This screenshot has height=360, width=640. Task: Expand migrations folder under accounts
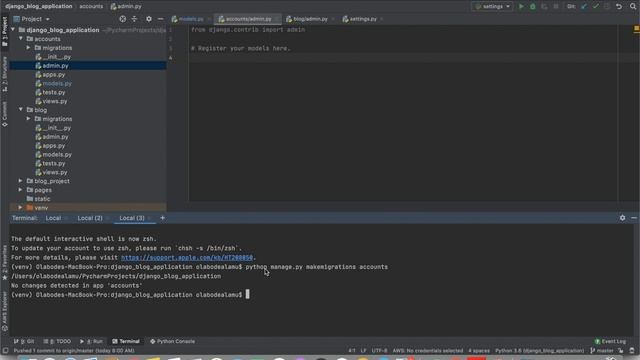pos(29,48)
